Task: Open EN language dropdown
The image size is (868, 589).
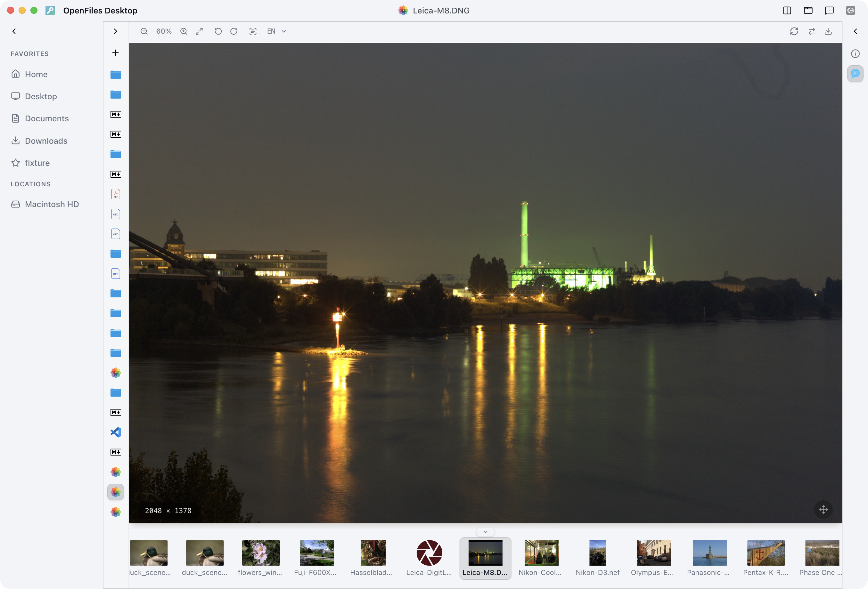Action: (x=276, y=31)
